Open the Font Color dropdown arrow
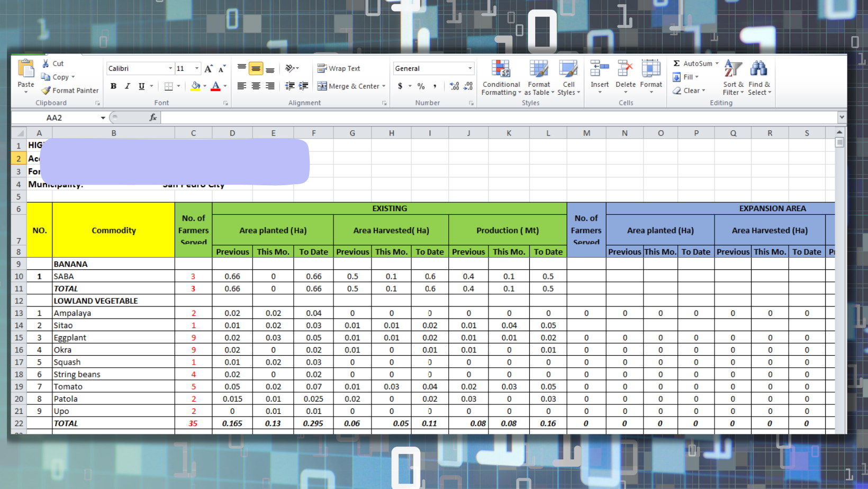This screenshot has height=489, width=868. pyautogui.click(x=225, y=86)
